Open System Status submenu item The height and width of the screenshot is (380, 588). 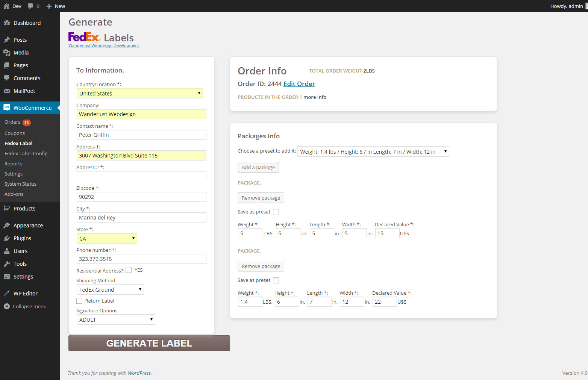20,184
